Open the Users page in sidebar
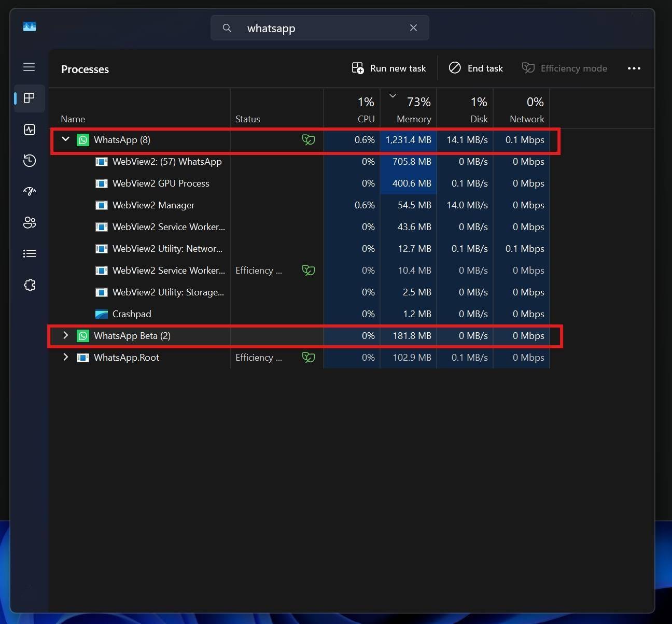 [x=30, y=223]
